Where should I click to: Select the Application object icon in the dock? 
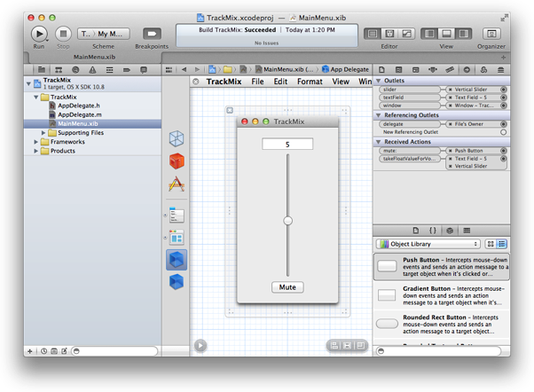pos(177,184)
